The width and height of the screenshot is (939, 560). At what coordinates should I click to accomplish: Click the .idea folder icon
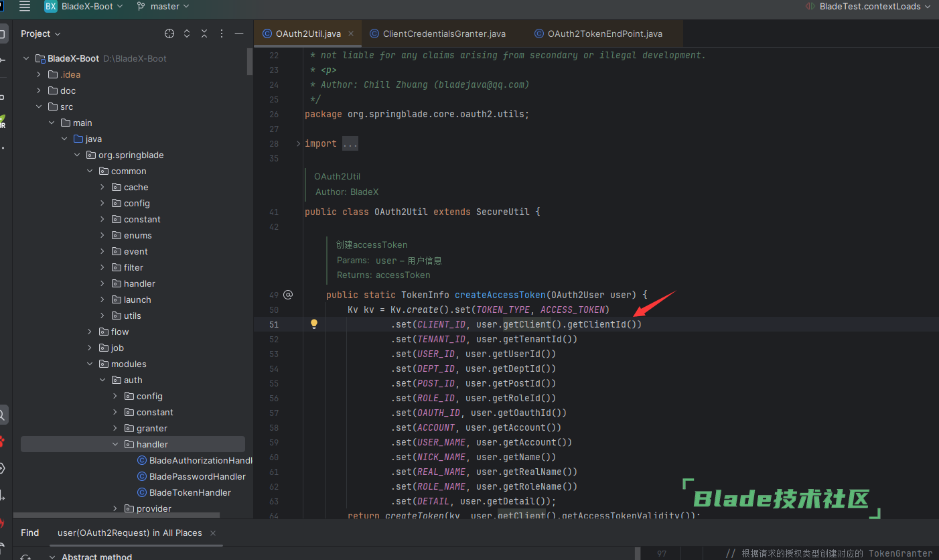(53, 74)
